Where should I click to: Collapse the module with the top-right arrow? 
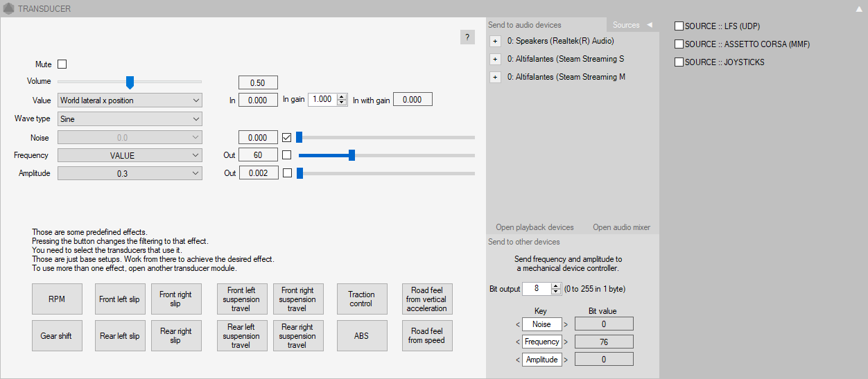click(860, 9)
